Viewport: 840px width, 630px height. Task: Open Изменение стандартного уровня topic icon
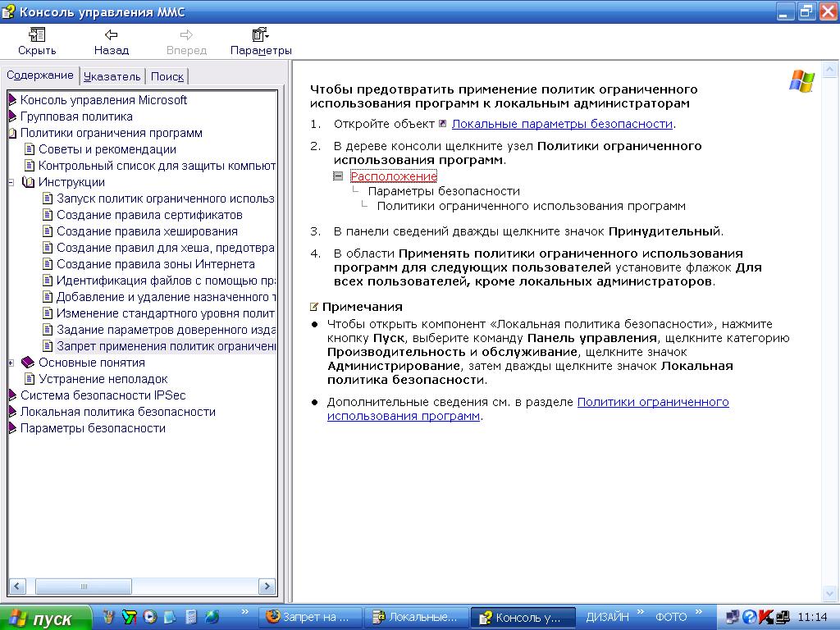tap(48, 314)
